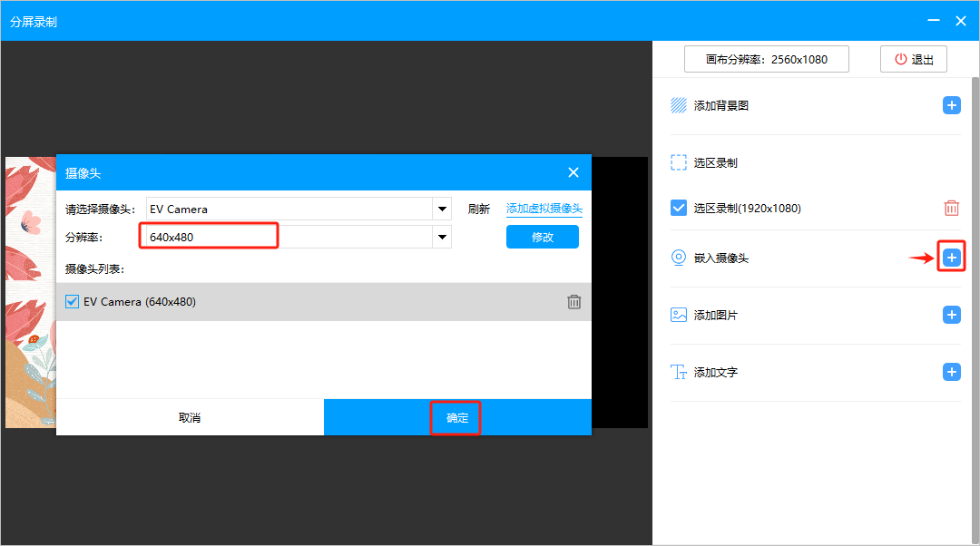Click 确定 to confirm camera settings

pyautogui.click(x=457, y=418)
